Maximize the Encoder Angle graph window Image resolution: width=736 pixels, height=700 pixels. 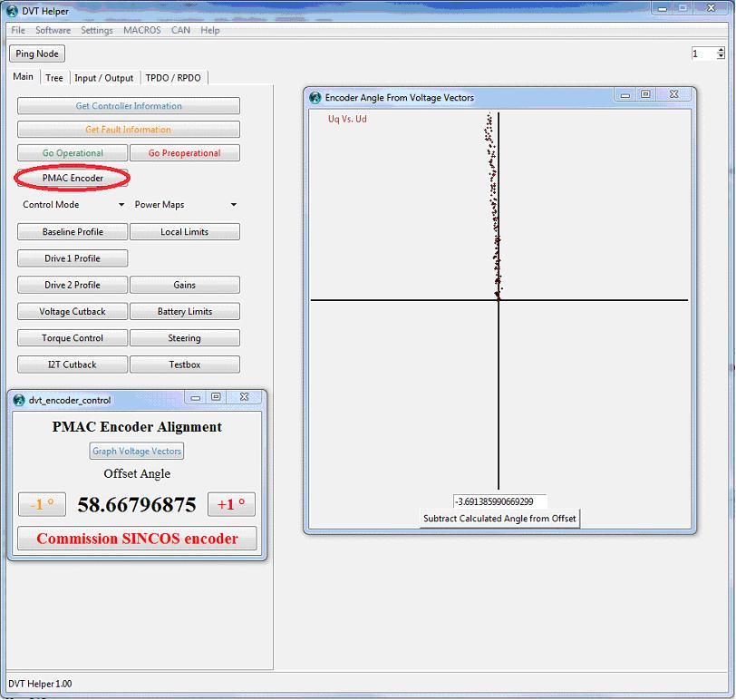645,94
